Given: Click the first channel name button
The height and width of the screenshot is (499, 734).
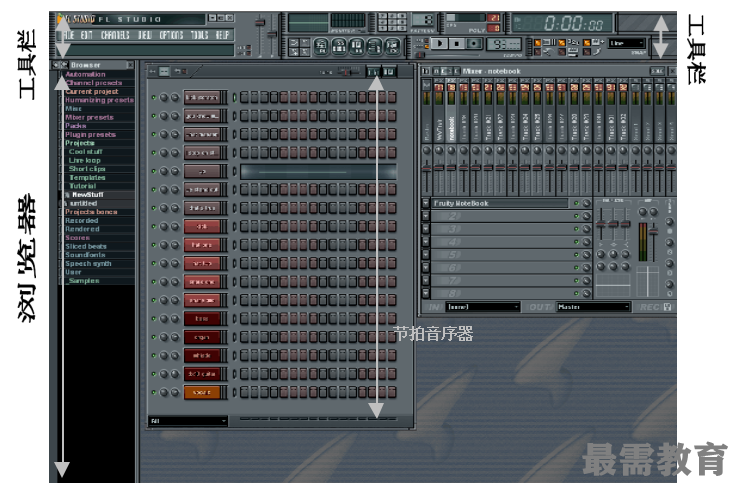Looking at the screenshot, I should pos(202,97).
